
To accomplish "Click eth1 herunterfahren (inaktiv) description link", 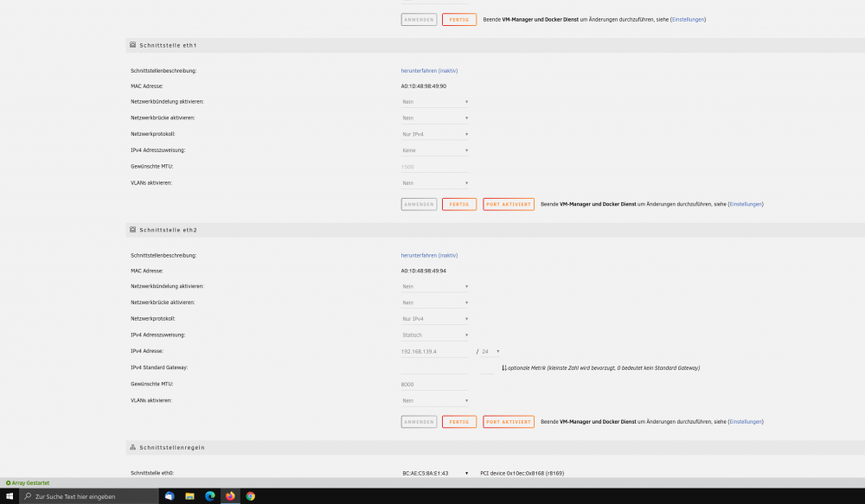I will 429,71.
